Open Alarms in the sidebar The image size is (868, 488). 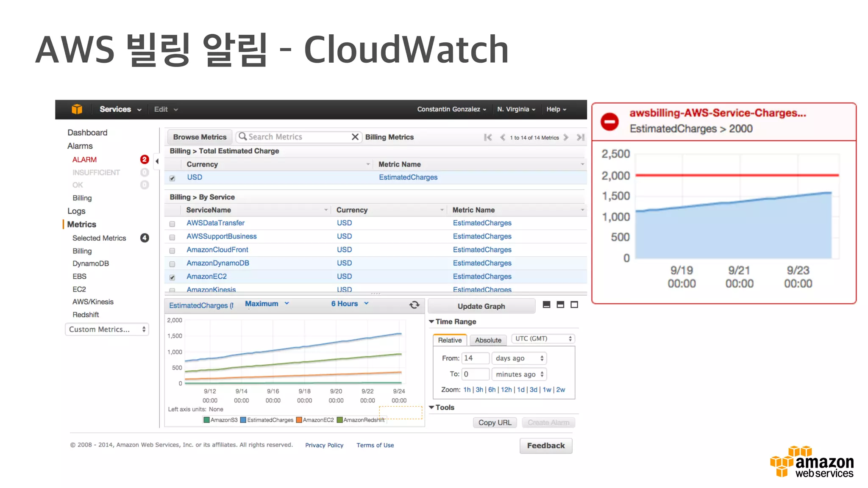click(x=80, y=146)
